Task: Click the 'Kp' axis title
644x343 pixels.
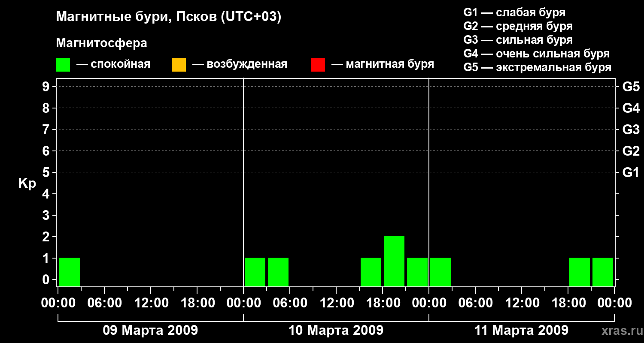Action: click(x=27, y=184)
